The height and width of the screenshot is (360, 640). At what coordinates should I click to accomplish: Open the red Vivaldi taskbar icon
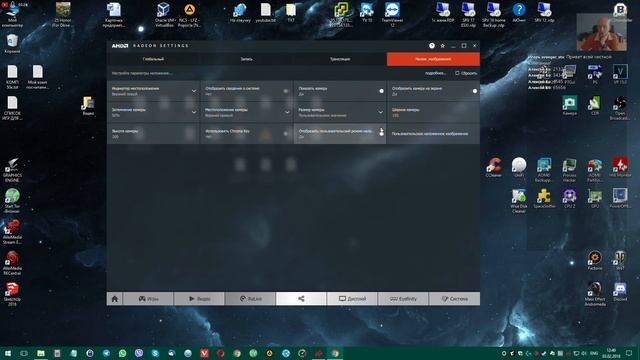pos(204,353)
